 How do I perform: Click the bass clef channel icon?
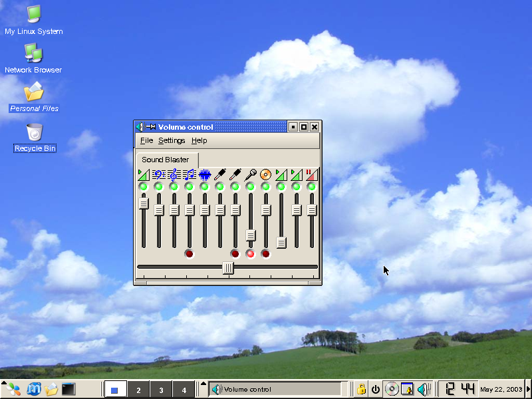pyautogui.click(x=159, y=175)
